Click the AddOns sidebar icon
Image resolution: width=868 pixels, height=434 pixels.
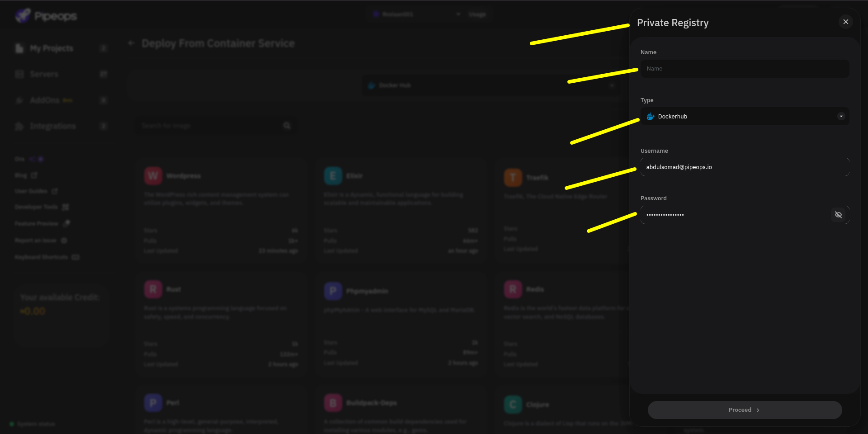(x=19, y=100)
